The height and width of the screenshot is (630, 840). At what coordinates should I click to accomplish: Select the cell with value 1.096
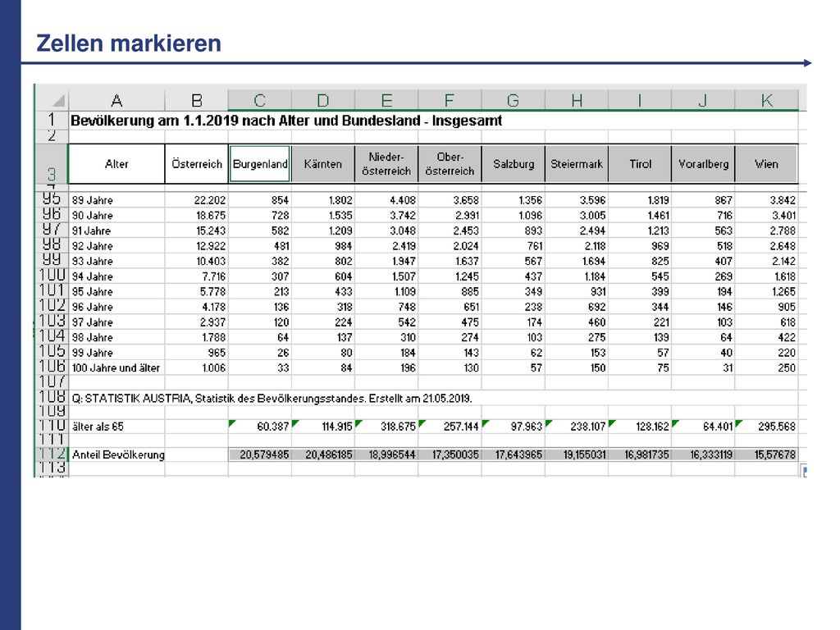pyautogui.click(x=514, y=216)
